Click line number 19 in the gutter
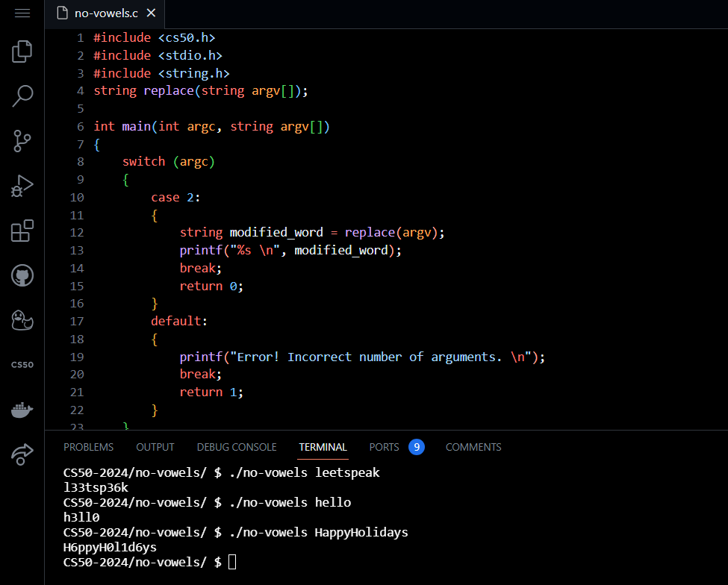 pyautogui.click(x=77, y=357)
